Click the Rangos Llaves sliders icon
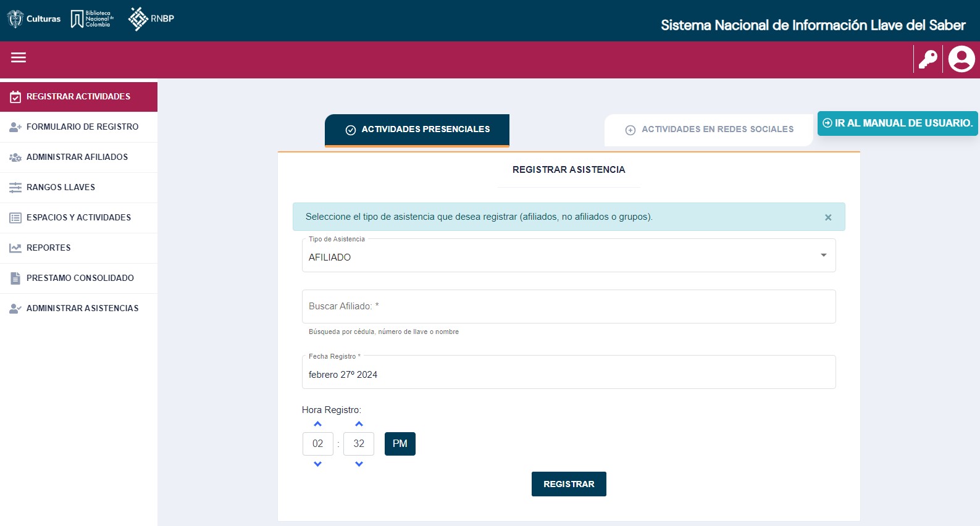The image size is (980, 526). point(15,188)
